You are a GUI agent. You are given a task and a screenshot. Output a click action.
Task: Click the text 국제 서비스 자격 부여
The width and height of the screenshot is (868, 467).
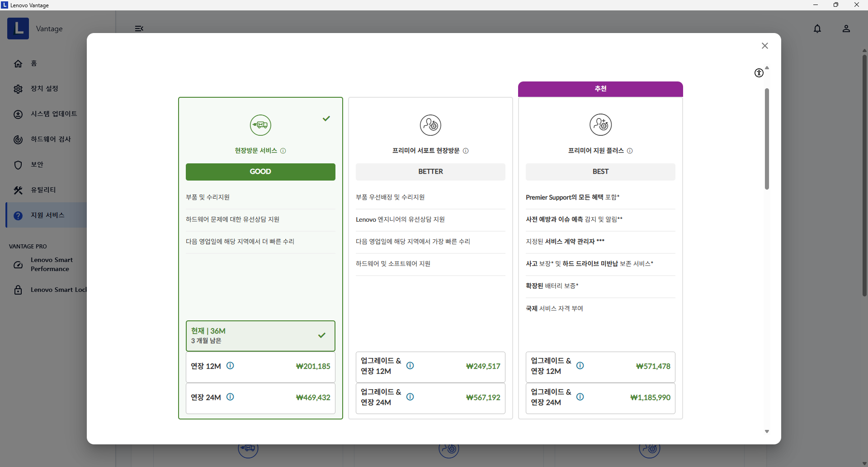[554, 309]
